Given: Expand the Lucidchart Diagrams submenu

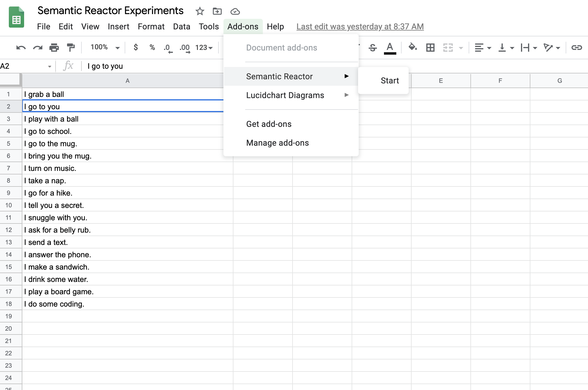Looking at the screenshot, I should coord(285,95).
